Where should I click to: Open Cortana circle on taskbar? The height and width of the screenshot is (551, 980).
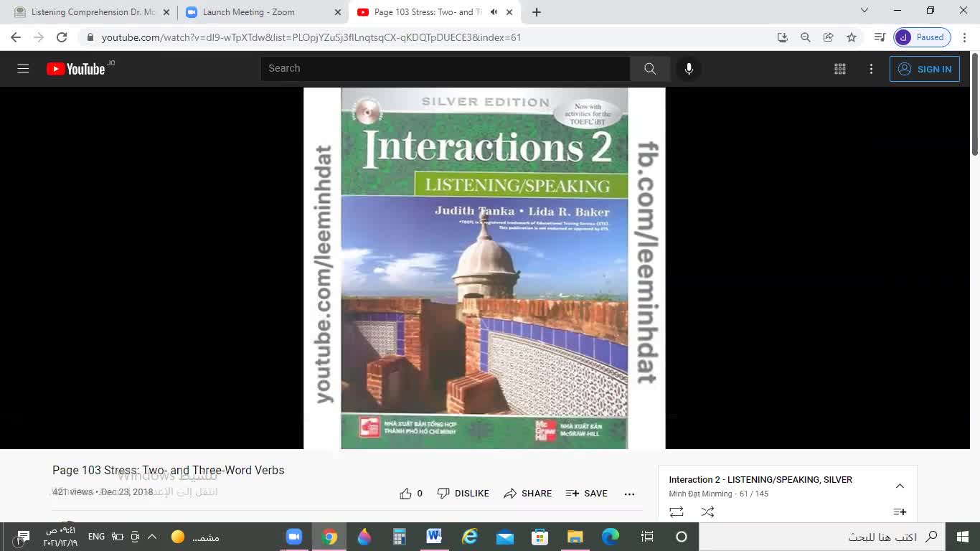click(682, 537)
